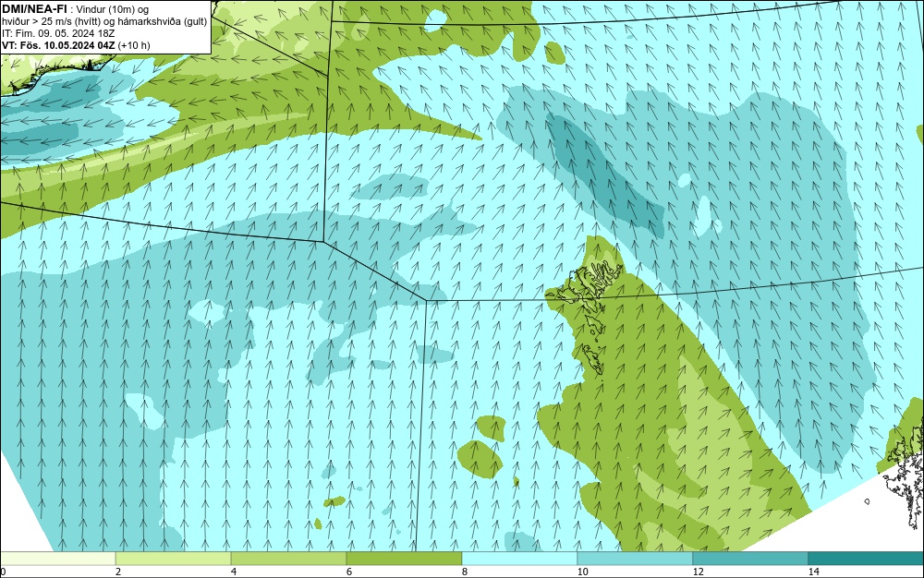Click the legend scale label '14'
924x578 pixels.
coord(814,572)
